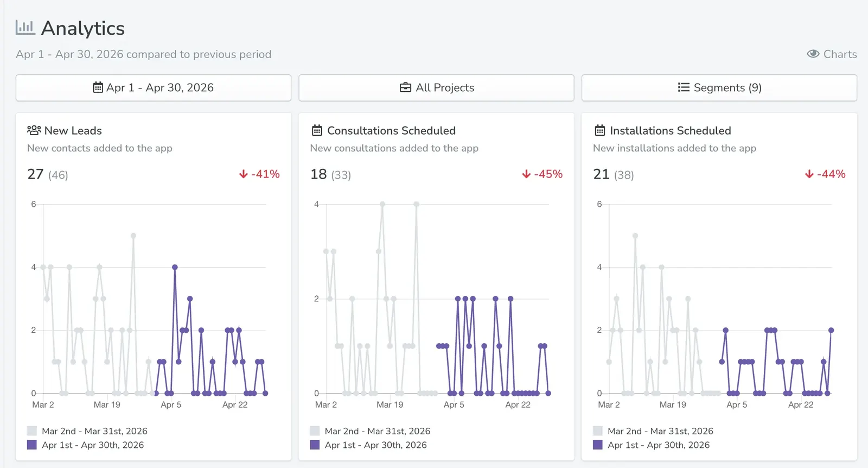This screenshot has width=868, height=468.
Task: Toggle purple Apr series swatch in Consultations legend
Action: [315, 445]
